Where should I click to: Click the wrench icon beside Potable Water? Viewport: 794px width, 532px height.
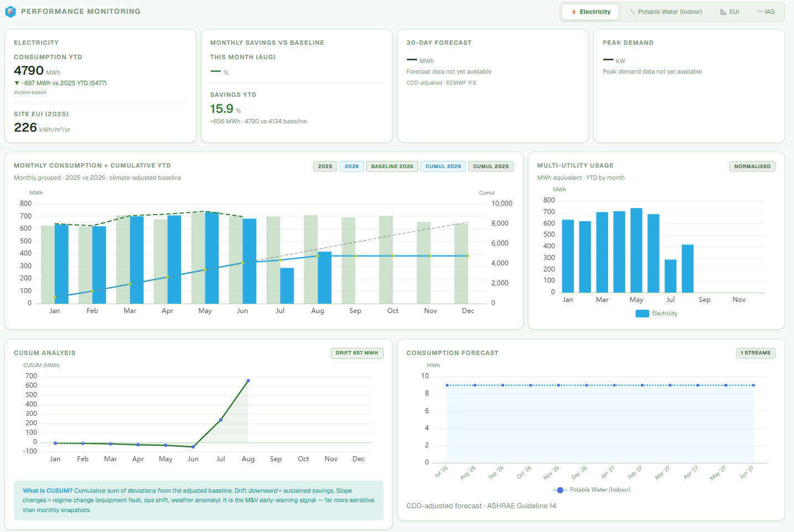(x=632, y=12)
